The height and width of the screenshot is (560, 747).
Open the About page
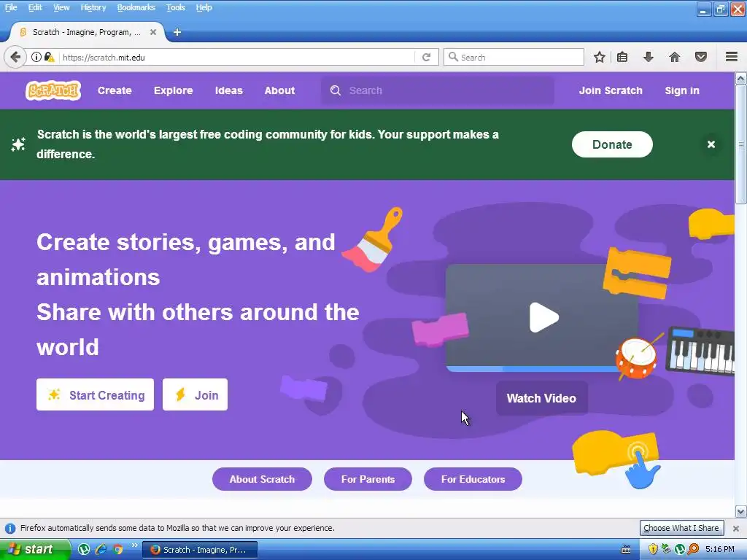[279, 90]
